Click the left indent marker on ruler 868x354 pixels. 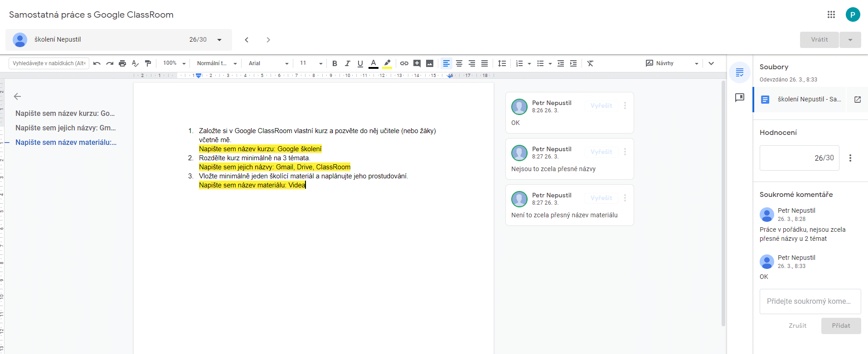199,76
